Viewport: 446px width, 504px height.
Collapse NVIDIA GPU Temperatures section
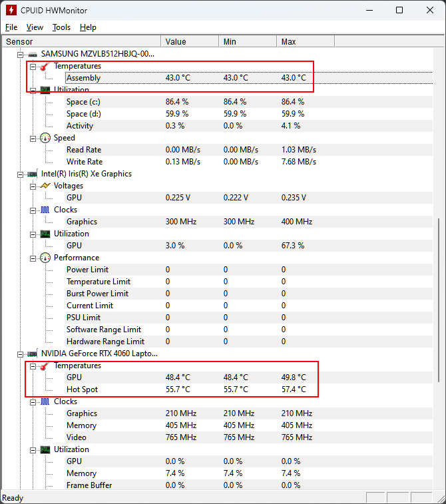pos(33,366)
